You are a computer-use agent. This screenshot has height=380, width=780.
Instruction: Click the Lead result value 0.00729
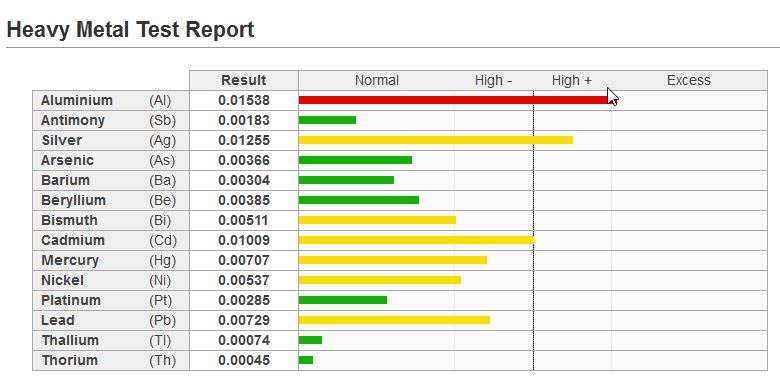point(244,320)
